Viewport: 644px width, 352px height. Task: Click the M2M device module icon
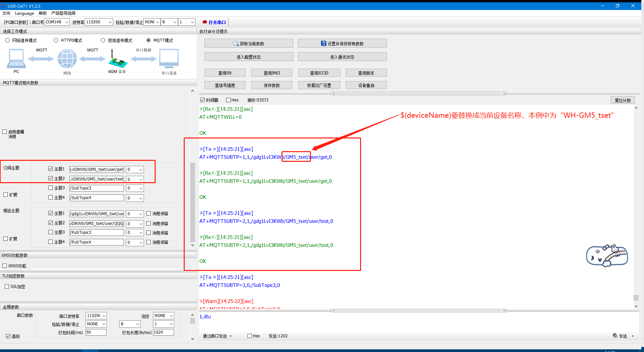click(x=117, y=59)
